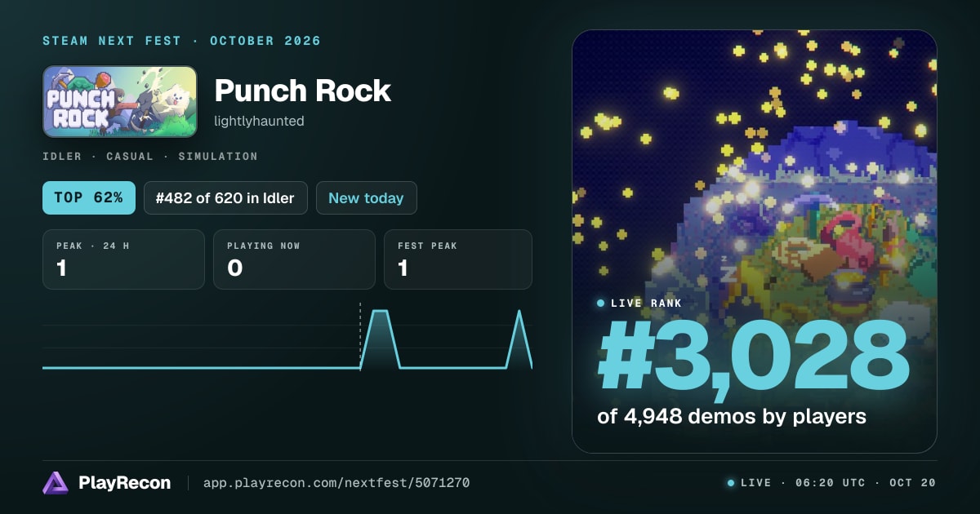This screenshot has width=980, height=514.
Task: Click the large pixel-art game screenshot
Action: point(755,241)
